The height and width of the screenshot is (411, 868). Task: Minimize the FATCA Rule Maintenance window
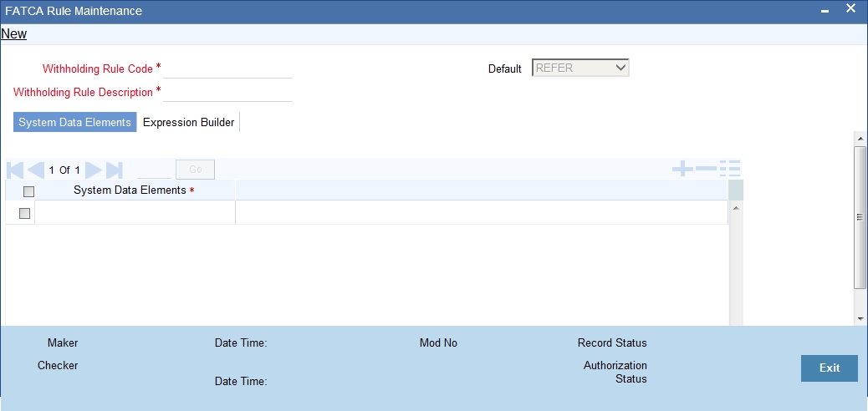[x=825, y=12]
